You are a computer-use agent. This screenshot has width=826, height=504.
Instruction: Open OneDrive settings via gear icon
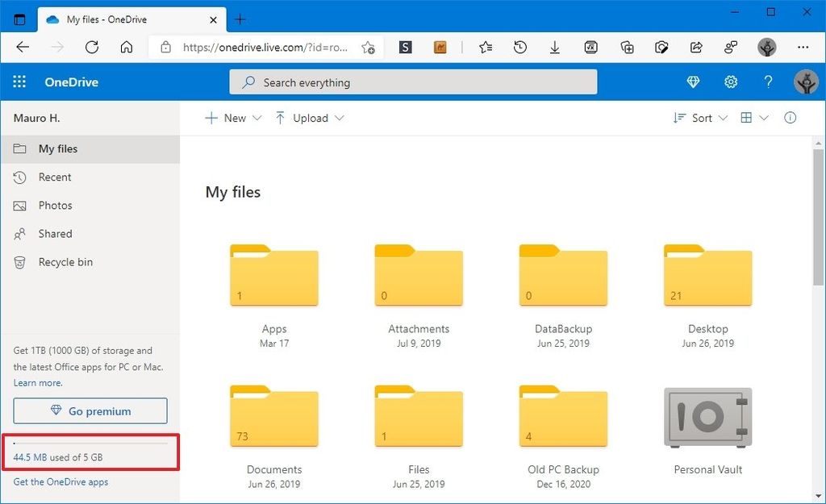click(x=731, y=81)
